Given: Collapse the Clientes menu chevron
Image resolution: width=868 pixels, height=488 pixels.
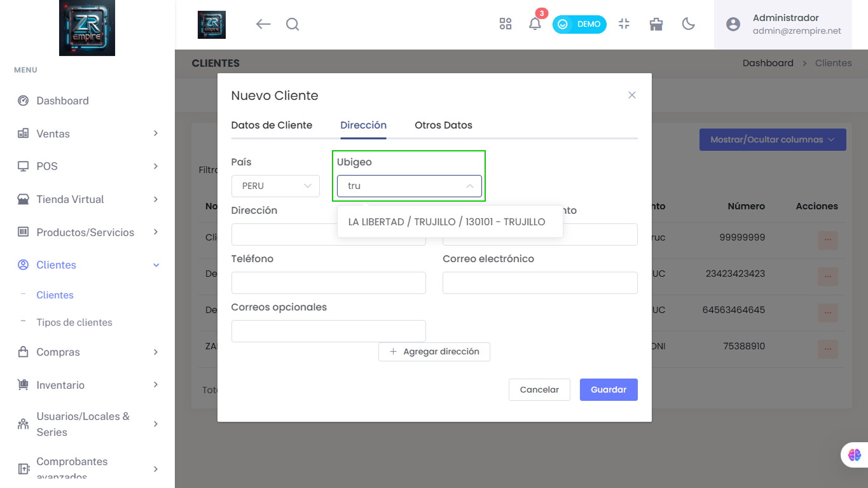Looking at the screenshot, I should pyautogui.click(x=156, y=265).
